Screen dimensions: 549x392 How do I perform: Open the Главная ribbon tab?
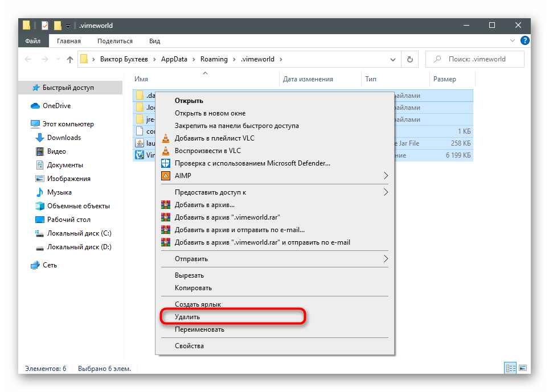click(68, 41)
